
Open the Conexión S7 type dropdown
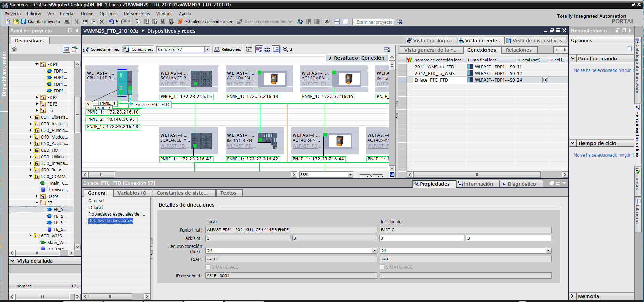point(207,49)
